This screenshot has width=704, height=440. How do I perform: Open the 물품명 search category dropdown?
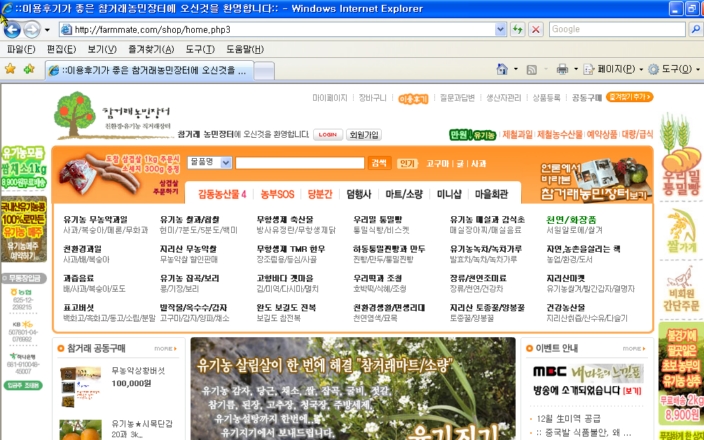tap(209, 162)
